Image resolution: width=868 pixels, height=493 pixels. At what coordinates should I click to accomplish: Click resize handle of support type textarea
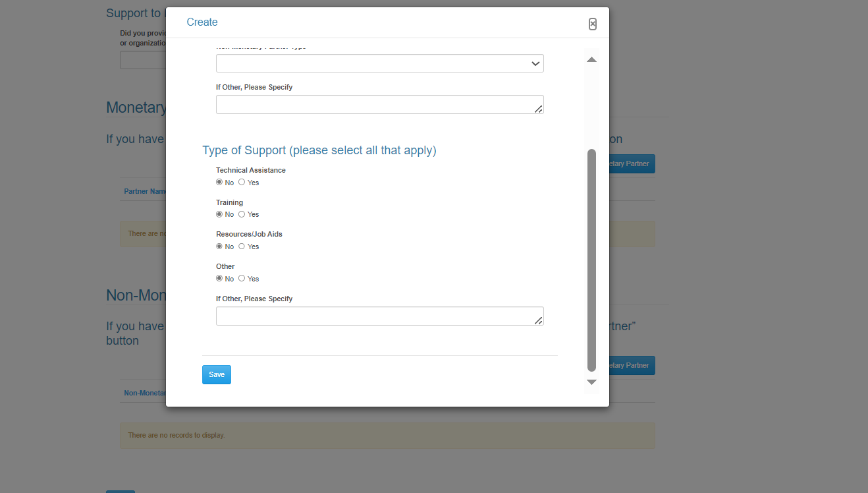tap(539, 320)
